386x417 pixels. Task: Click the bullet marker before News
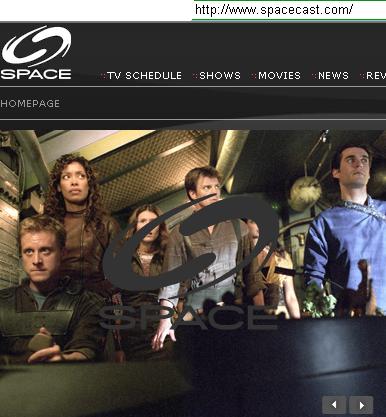pos(314,76)
